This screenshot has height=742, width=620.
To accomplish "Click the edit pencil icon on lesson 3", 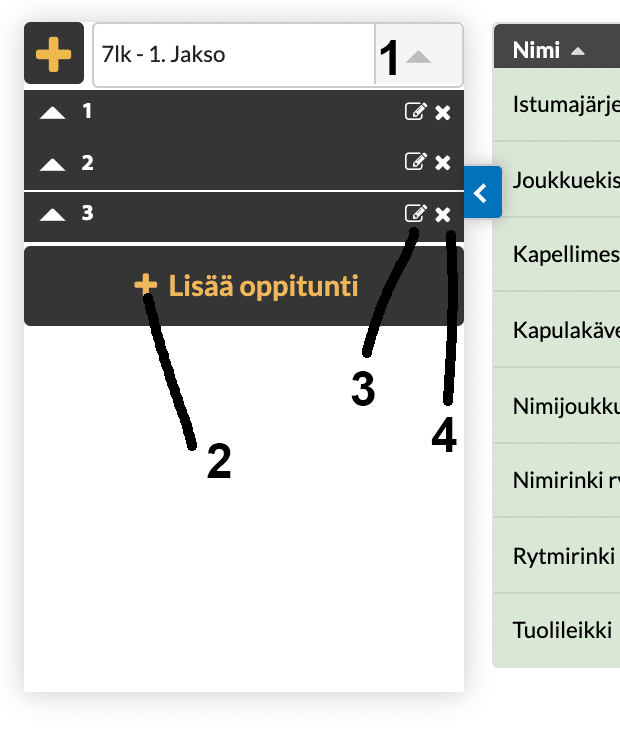I will coord(414,213).
